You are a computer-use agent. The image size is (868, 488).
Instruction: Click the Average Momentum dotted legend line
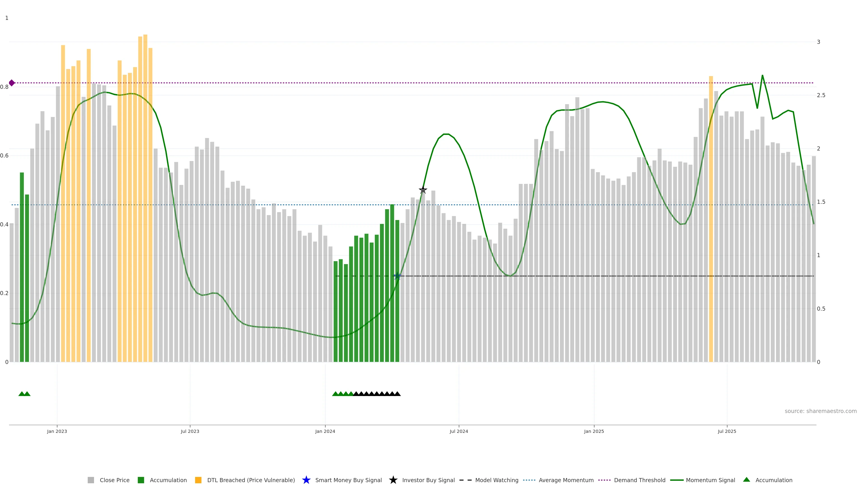529,480
